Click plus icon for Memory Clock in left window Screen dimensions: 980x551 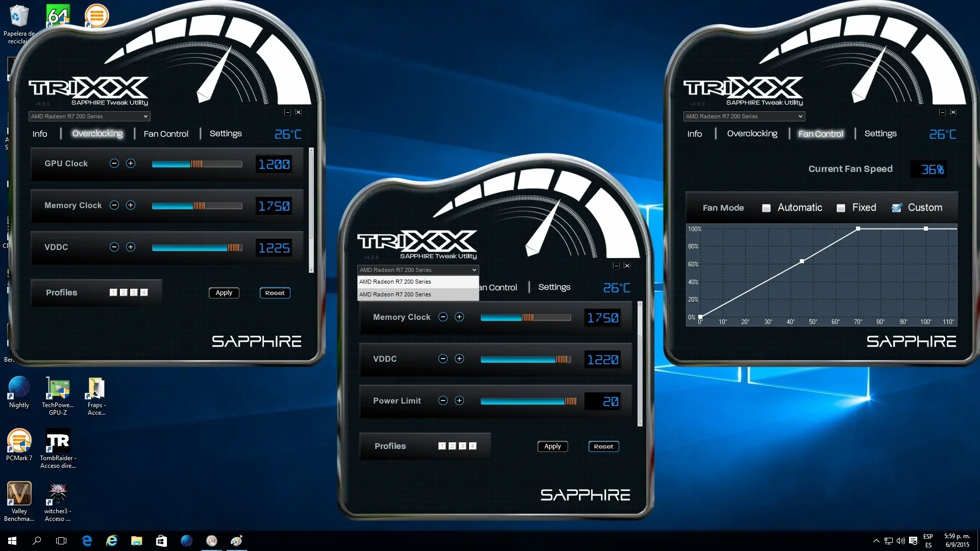(x=131, y=205)
